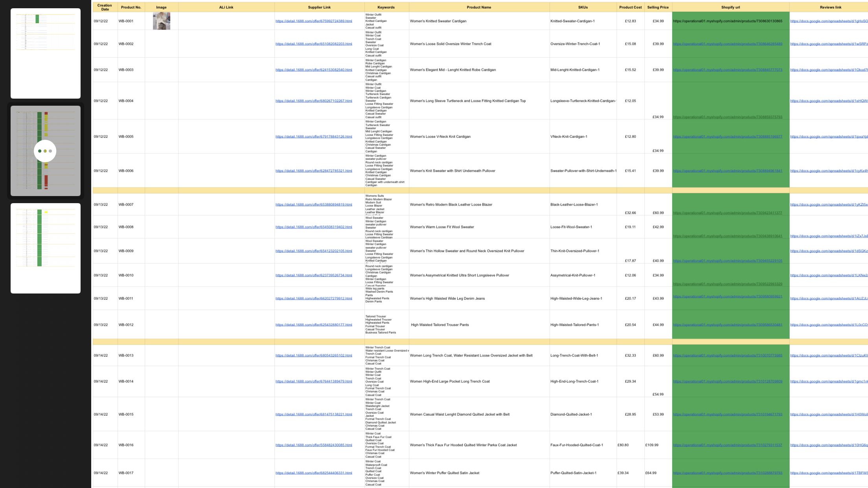Click product name Women's Retro Modern Black Leather Blazer
868x488 pixels.
[451, 205]
